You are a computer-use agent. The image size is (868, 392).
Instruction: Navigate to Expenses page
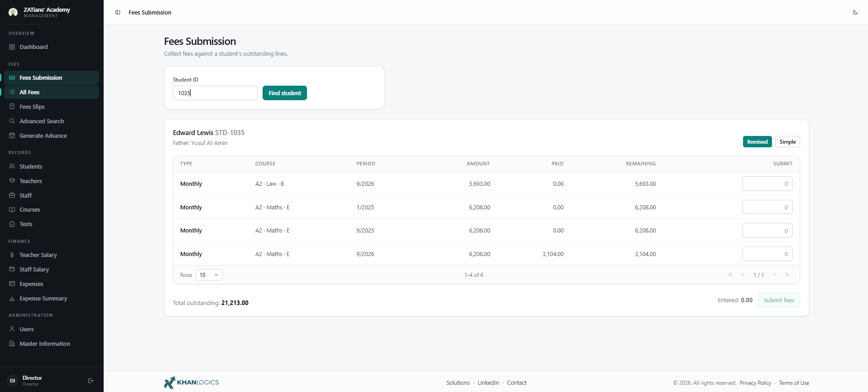[51, 284]
